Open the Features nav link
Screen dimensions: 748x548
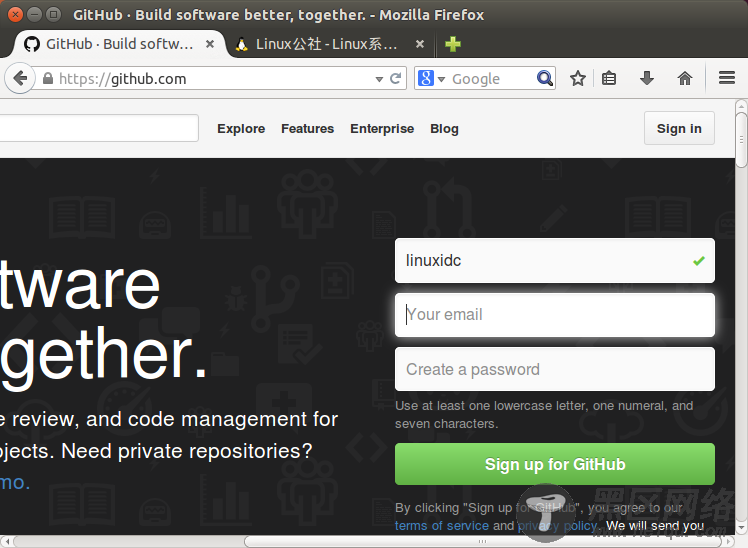308,129
